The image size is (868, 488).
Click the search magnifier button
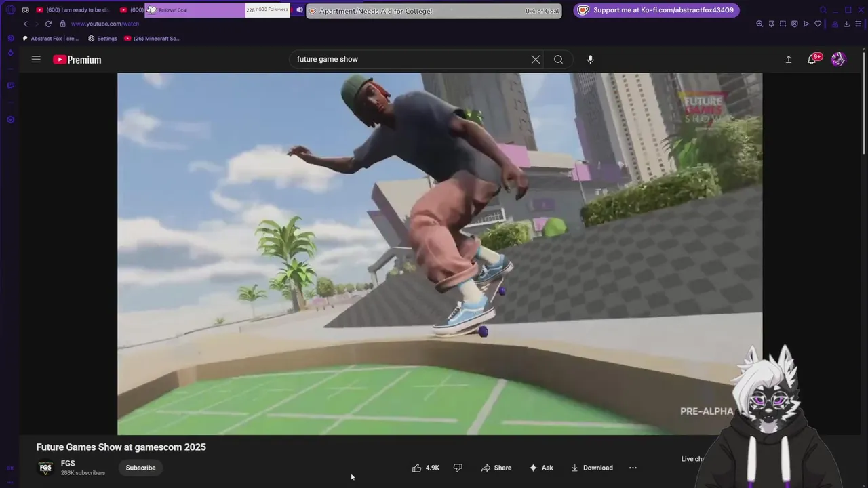click(x=558, y=59)
